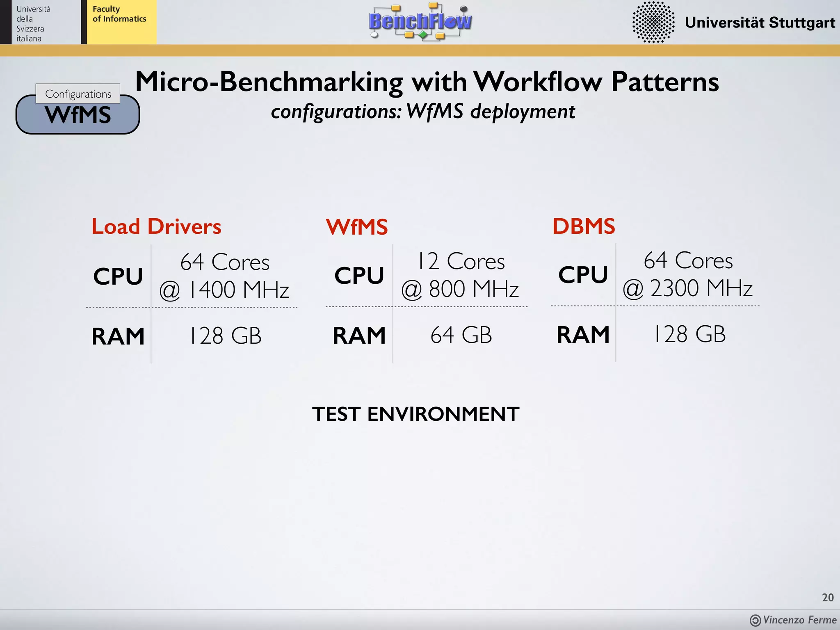Click the 12 Cores @ 800 MHz value
The height and width of the screenshot is (630, 840).
click(x=460, y=275)
